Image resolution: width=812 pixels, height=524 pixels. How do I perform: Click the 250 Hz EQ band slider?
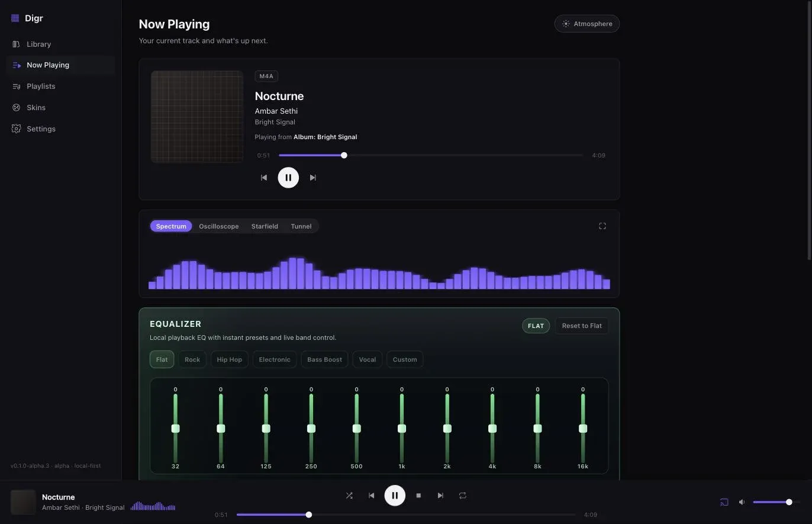(311, 428)
